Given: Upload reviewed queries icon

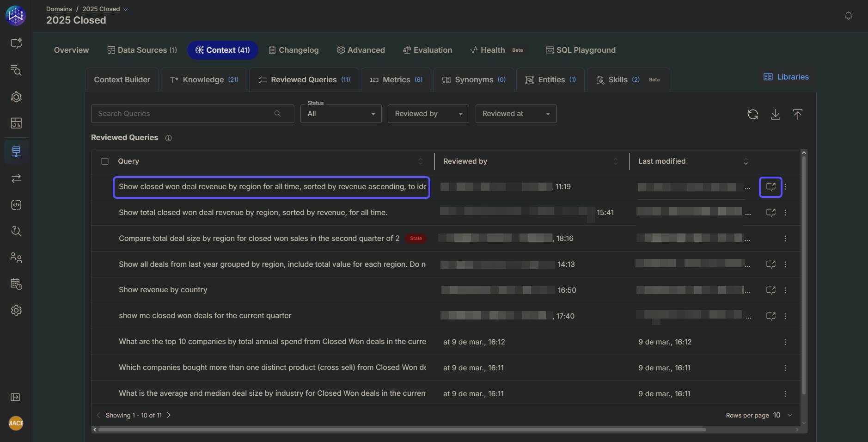Looking at the screenshot, I should point(798,114).
